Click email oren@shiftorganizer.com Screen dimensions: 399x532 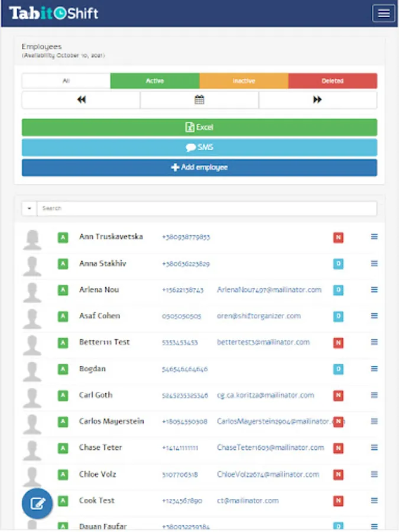point(259,316)
